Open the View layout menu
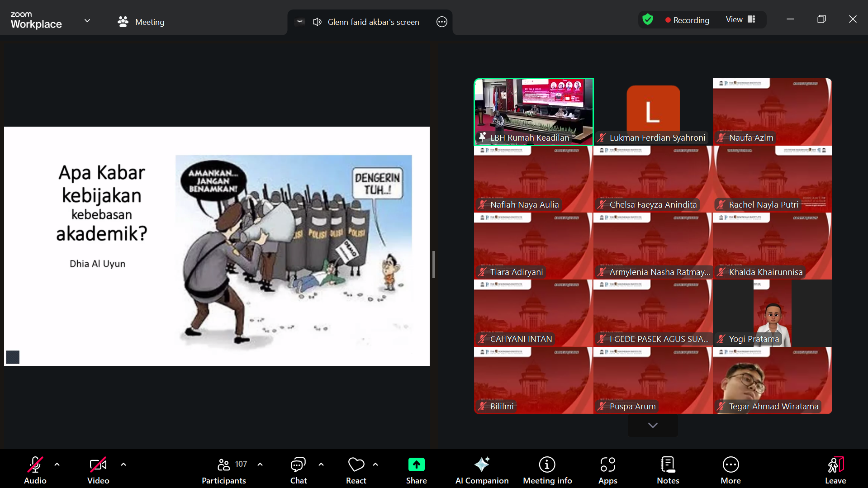This screenshot has width=868, height=488. [x=740, y=19]
